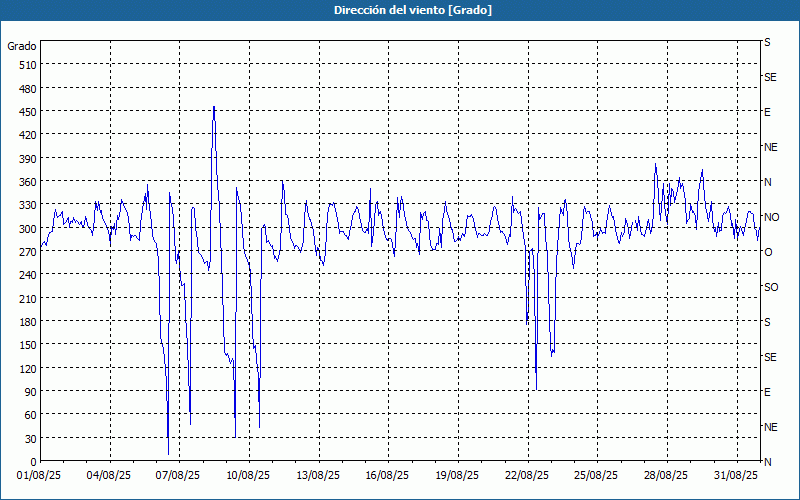800x500 pixels.
Task: Select the 07/08/25 date label
Action: click(178, 476)
